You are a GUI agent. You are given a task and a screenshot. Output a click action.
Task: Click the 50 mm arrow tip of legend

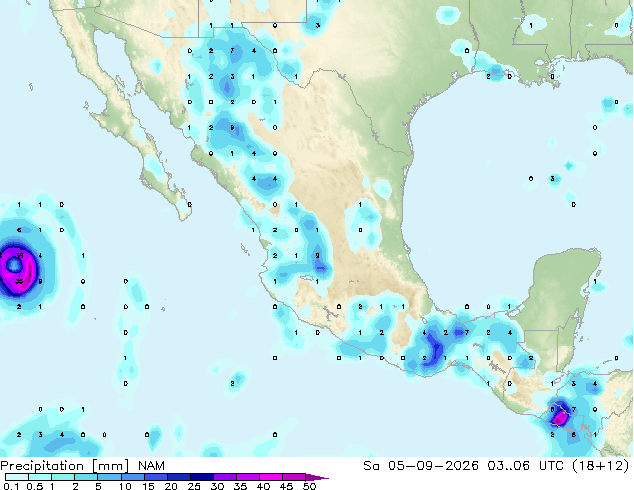tap(317, 477)
